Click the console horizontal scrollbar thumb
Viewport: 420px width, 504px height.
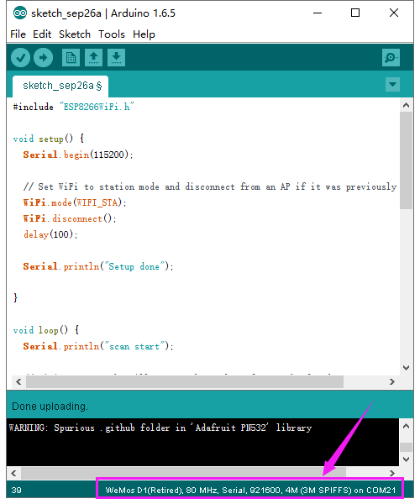(183, 473)
